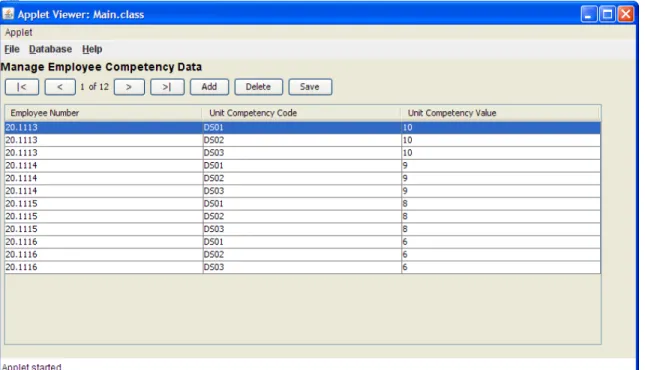The image size is (645, 370).
Task: Close the Applet Viewer window
Action: click(x=626, y=14)
